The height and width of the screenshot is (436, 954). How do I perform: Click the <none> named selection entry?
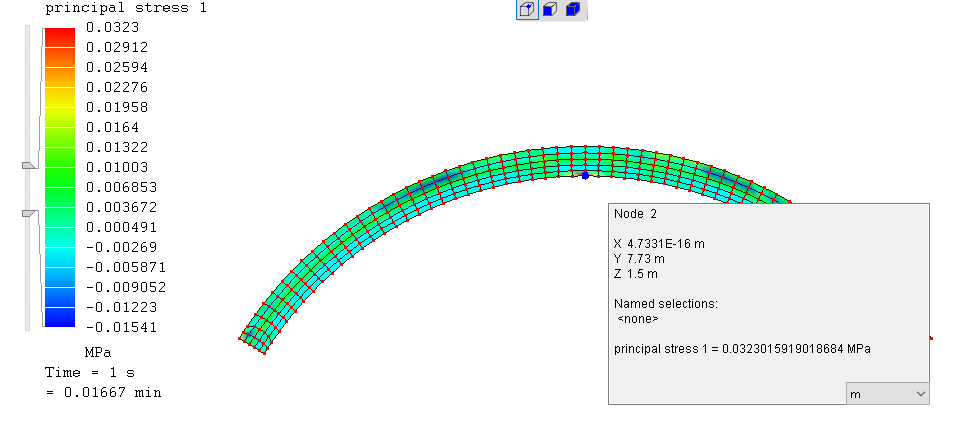tap(638, 319)
